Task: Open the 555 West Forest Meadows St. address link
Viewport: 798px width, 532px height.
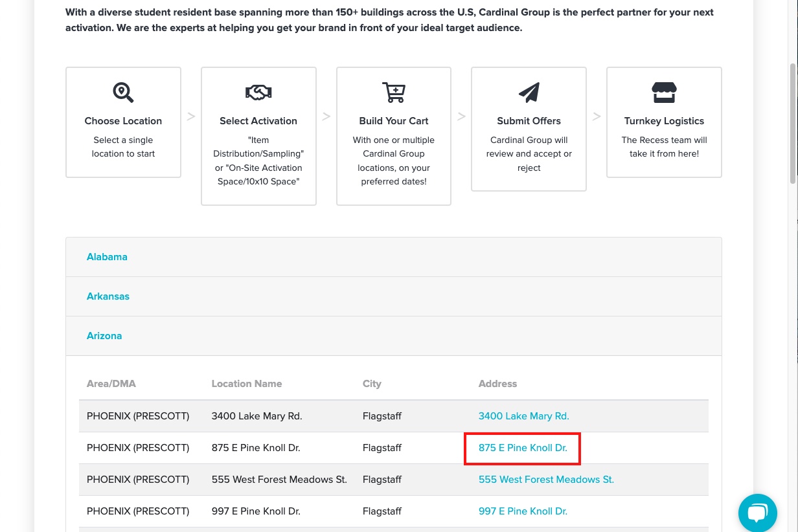Action: [546, 480]
